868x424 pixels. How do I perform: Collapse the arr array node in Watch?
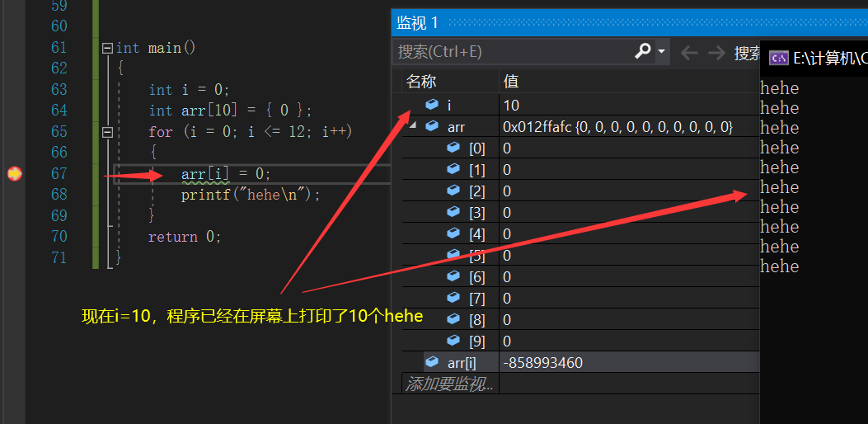click(x=411, y=125)
